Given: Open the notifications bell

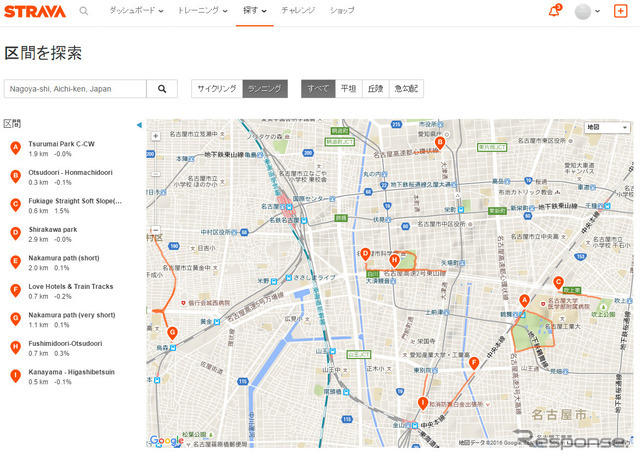Looking at the screenshot, I should [555, 11].
